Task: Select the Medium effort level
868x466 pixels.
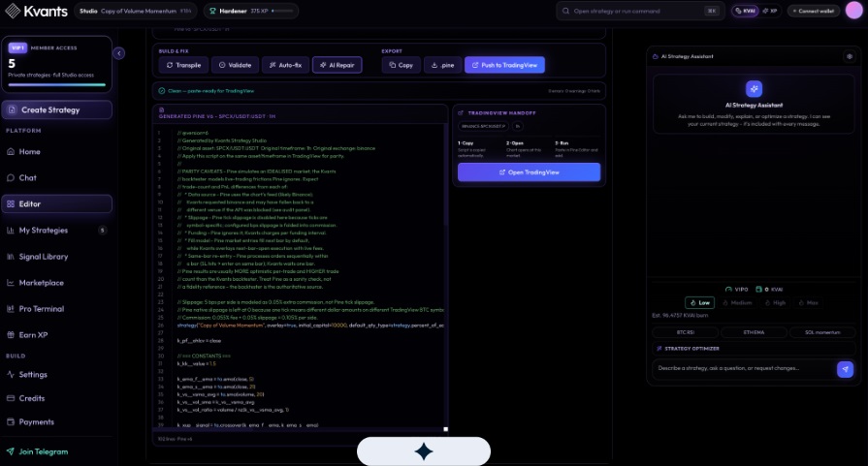Action: pos(737,302)
